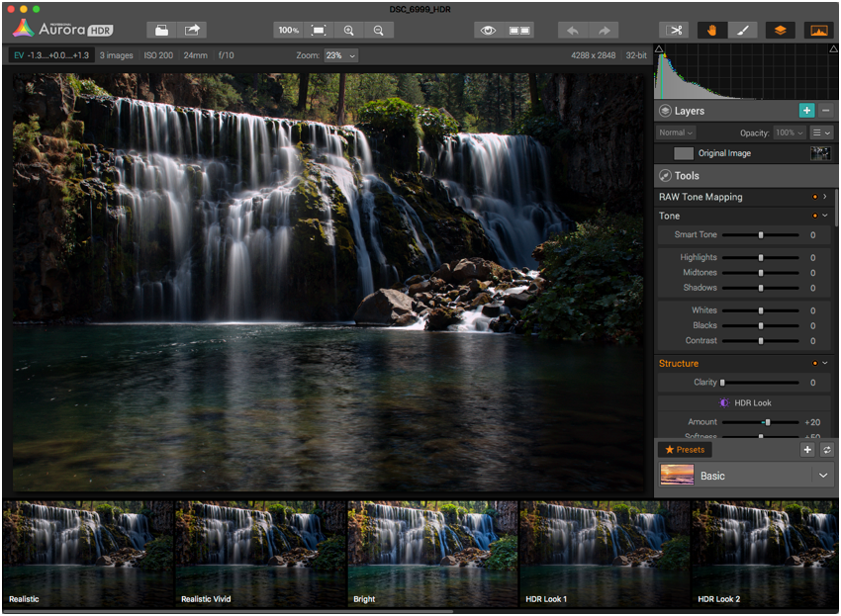Toggle the quick preview eye icon
This screenshot has height=616, width=841.
488,31
